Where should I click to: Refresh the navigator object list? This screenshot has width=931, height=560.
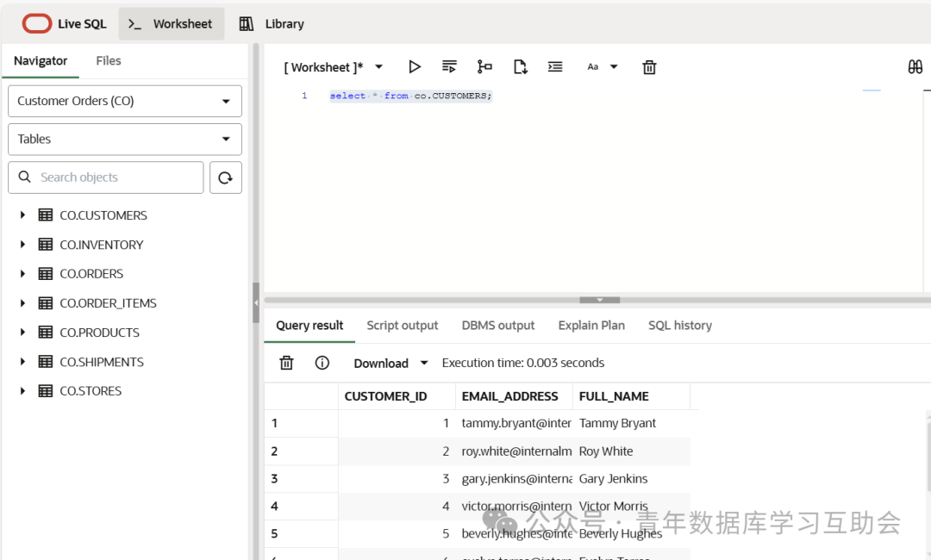click(x=226, y=177)
